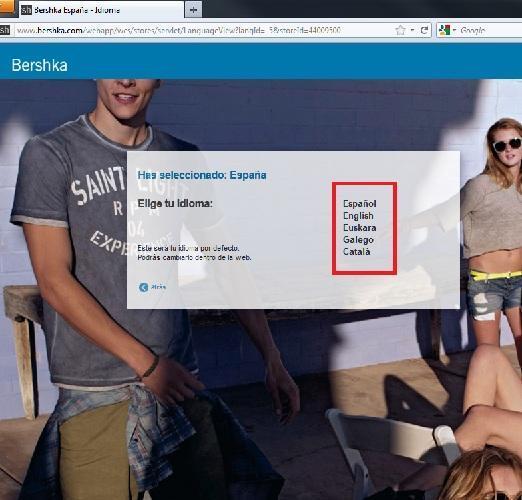Click the Bershka logo in header
The width and height of the screenshot is (522, 500).
coord(40,65)
